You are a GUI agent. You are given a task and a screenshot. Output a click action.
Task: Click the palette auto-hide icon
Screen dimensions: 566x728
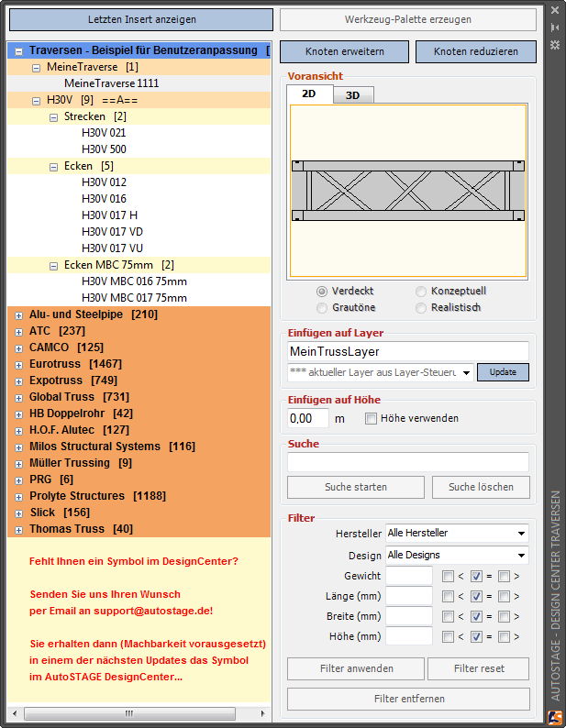coord(555,28)
